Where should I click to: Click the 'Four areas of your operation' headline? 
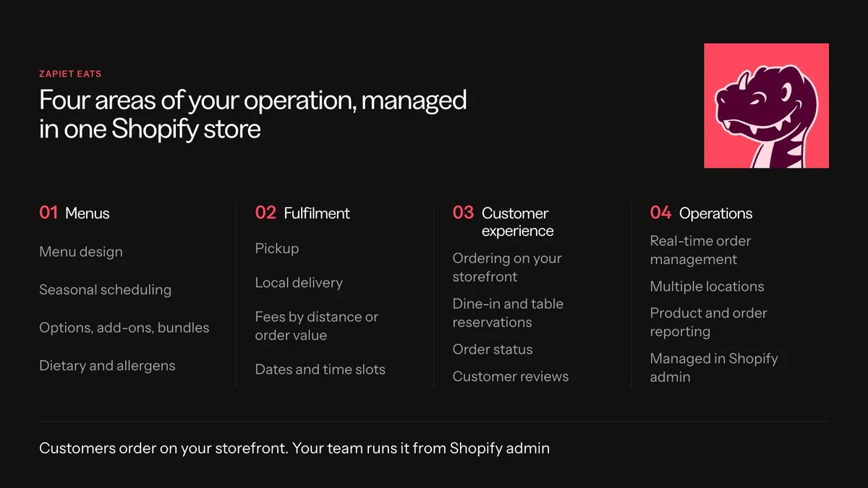click(253, 114)
